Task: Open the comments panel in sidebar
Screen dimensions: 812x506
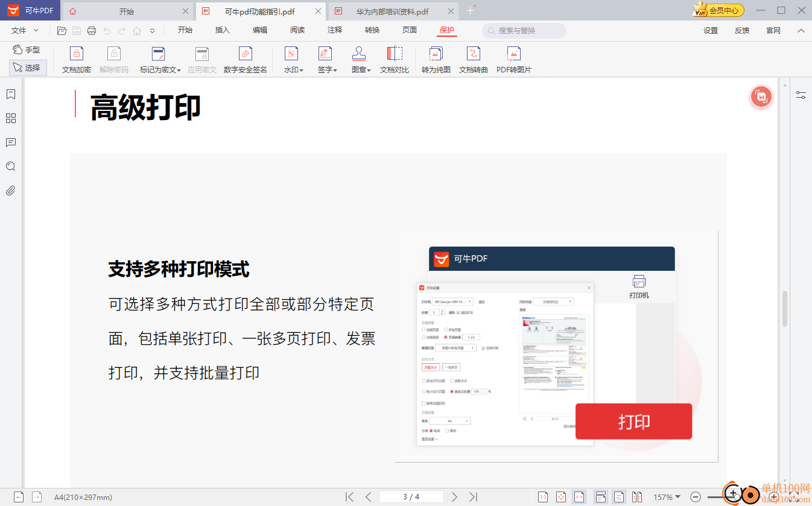Action: (x=10, y=142)
